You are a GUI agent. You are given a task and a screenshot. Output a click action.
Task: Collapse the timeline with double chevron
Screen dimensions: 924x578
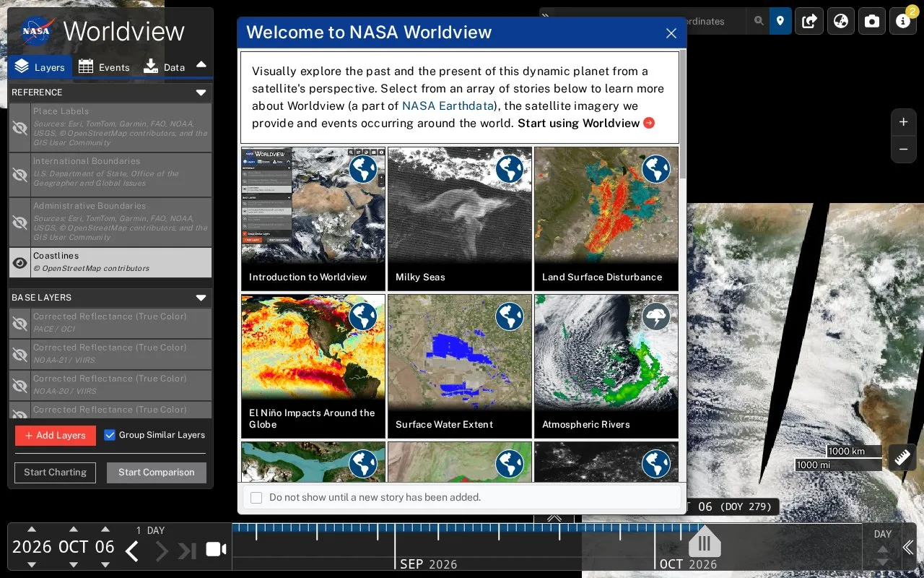pyautogui.click(x=909, y=548)
